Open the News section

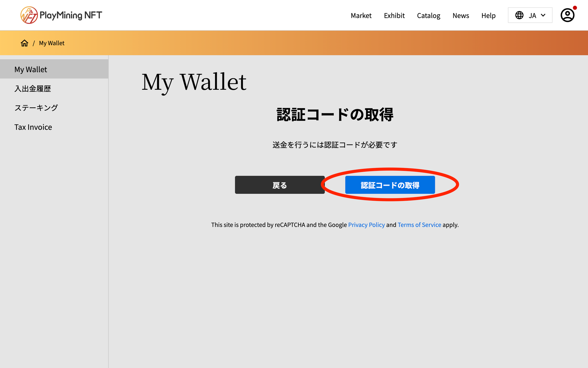(461, 16)
